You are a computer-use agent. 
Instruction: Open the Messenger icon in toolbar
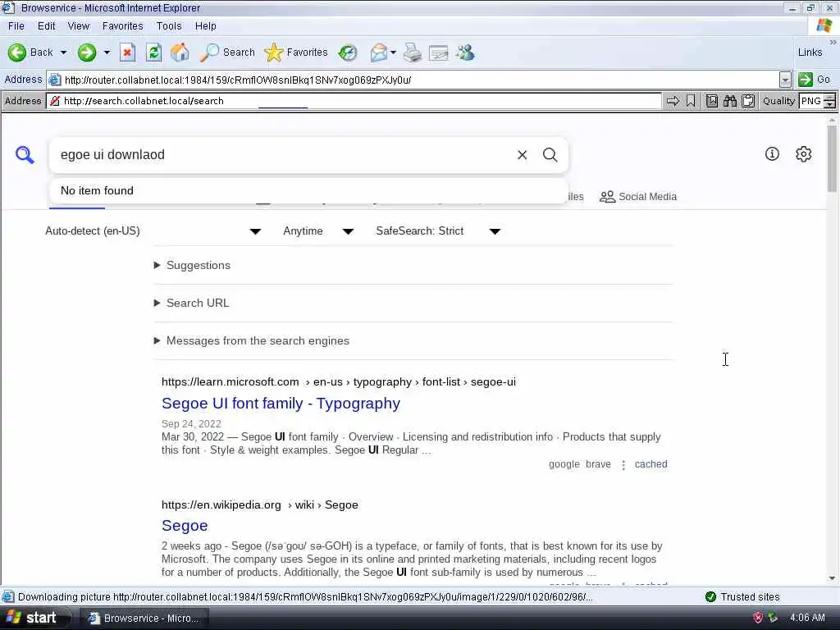pos(465,52)
